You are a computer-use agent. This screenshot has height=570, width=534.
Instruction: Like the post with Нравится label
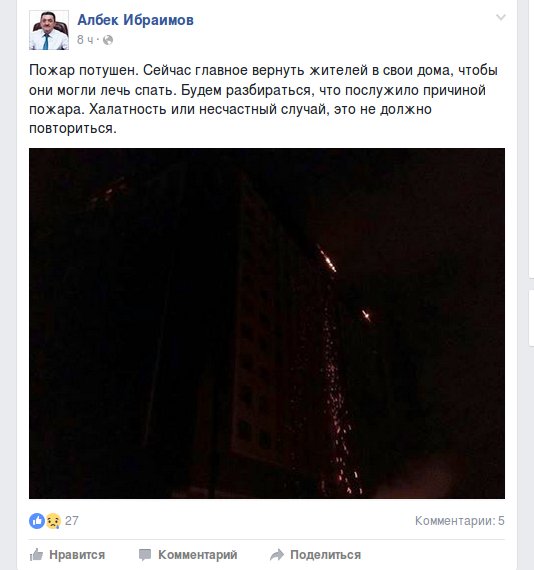click(x=77, y=555)
